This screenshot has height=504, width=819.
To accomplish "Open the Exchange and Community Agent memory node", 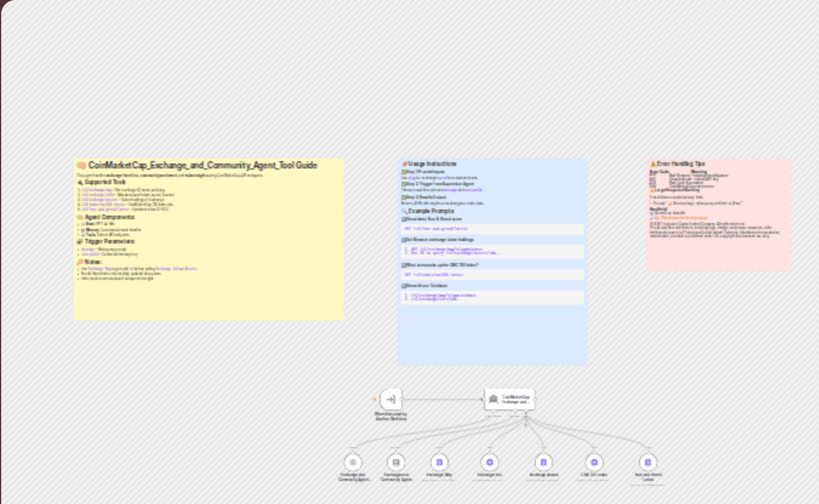I will [x=396, y=462].
